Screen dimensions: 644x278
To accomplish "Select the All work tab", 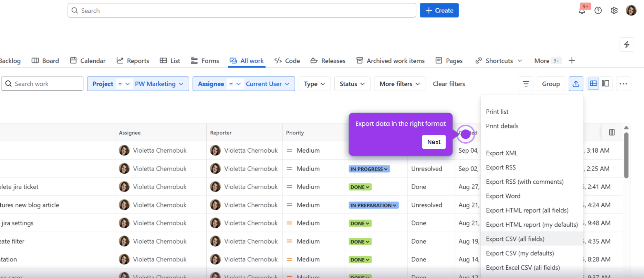I will pyautogui.click(x=247, y=61).
